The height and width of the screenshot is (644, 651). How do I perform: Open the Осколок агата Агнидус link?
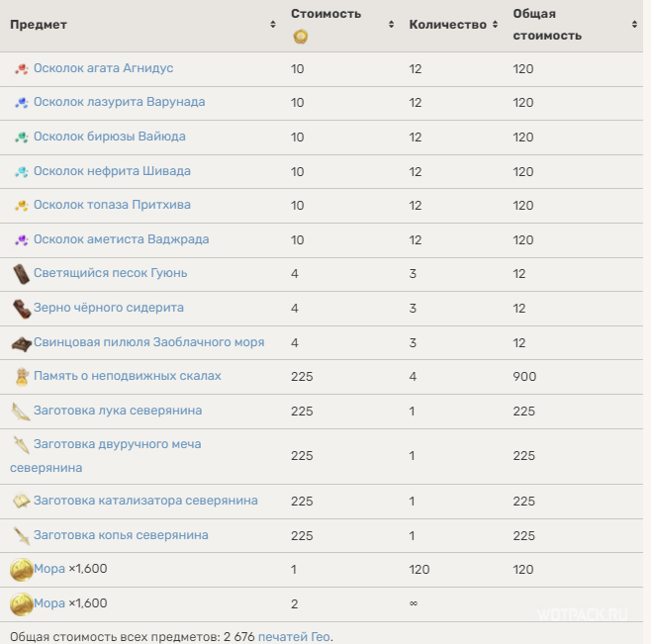(x=103, y=68)
